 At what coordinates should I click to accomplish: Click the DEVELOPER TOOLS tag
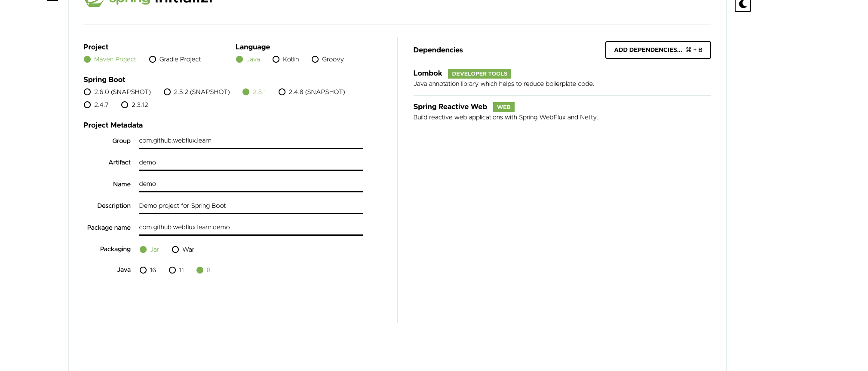pyautogui.click(x=479, y=73)
